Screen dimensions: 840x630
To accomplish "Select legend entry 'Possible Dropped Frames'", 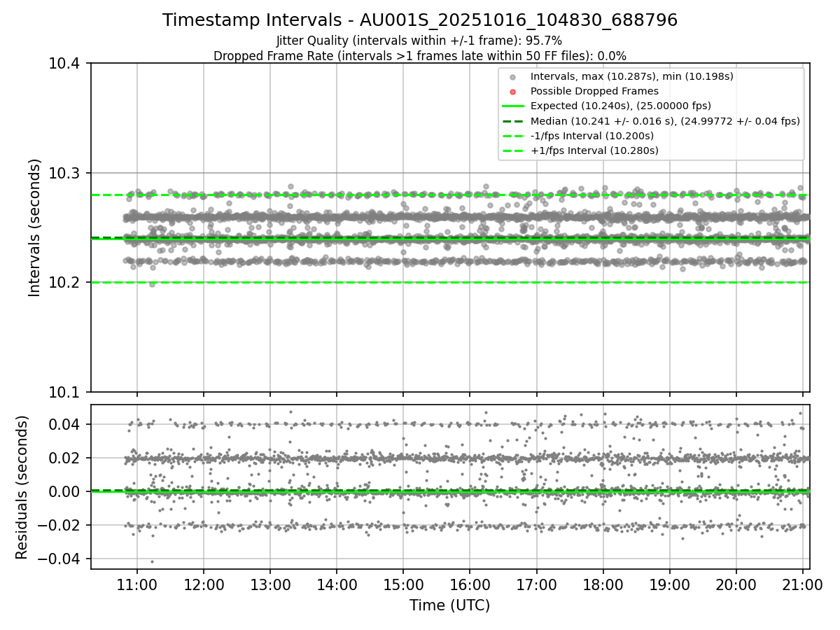I will tap(594, 91).
